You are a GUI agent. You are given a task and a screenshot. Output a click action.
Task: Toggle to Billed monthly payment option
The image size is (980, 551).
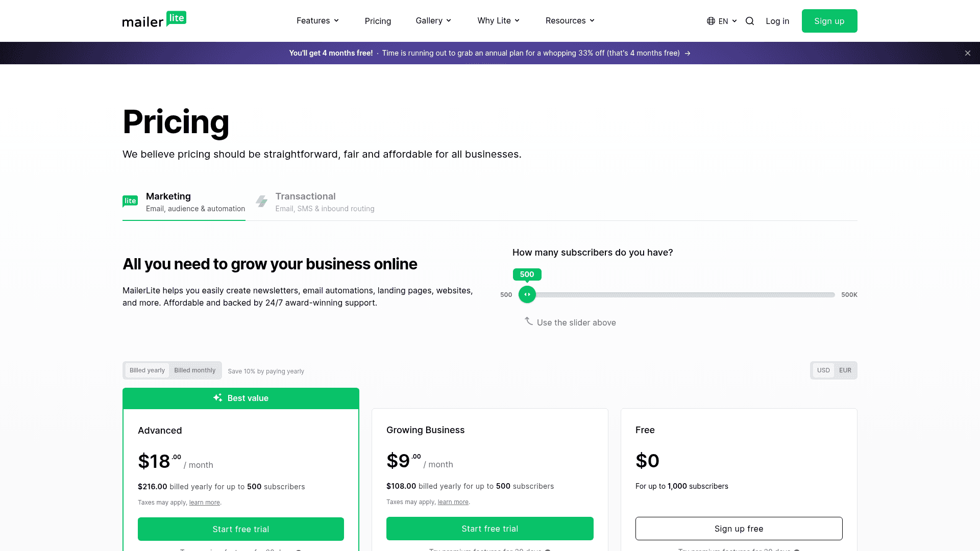(194, 370)
